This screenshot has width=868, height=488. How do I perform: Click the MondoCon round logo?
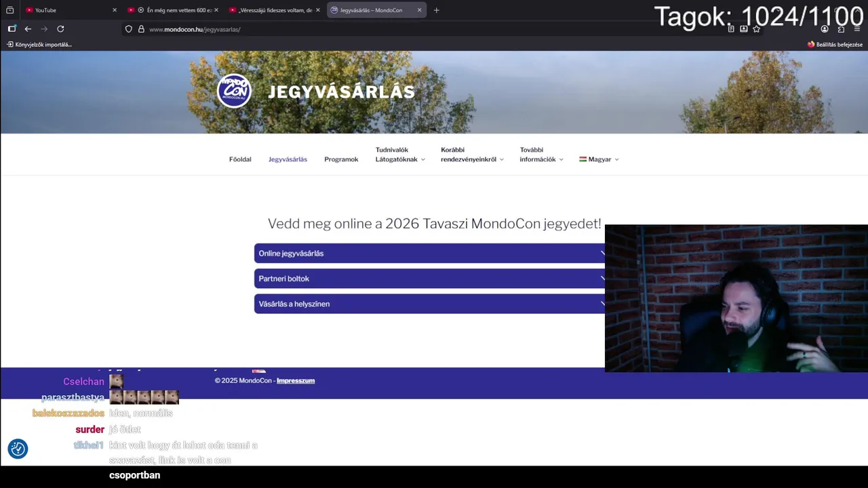pos(234,91)
